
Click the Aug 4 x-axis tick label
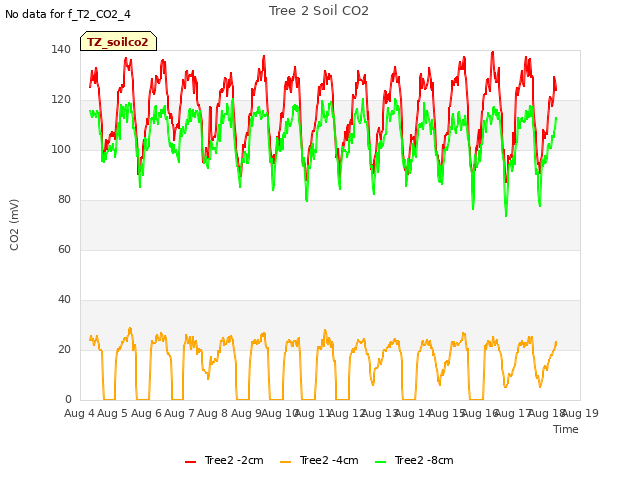point(79,413)
